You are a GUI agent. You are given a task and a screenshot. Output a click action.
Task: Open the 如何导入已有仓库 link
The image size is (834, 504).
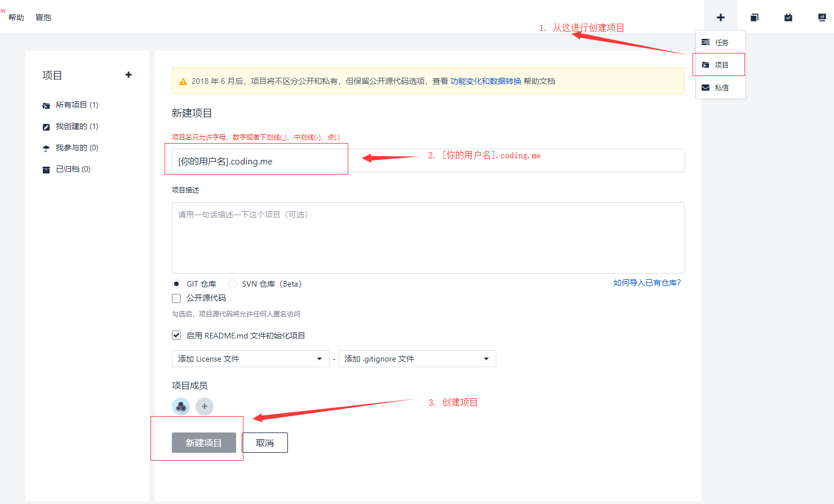pyautogui.click(x=647, y=283)
